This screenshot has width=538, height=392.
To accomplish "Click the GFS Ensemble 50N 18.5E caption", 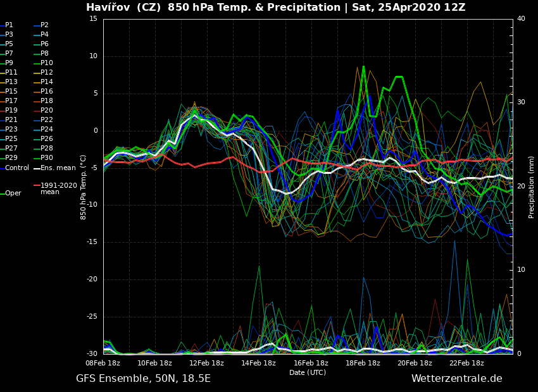I will click(x=143, y=379).
